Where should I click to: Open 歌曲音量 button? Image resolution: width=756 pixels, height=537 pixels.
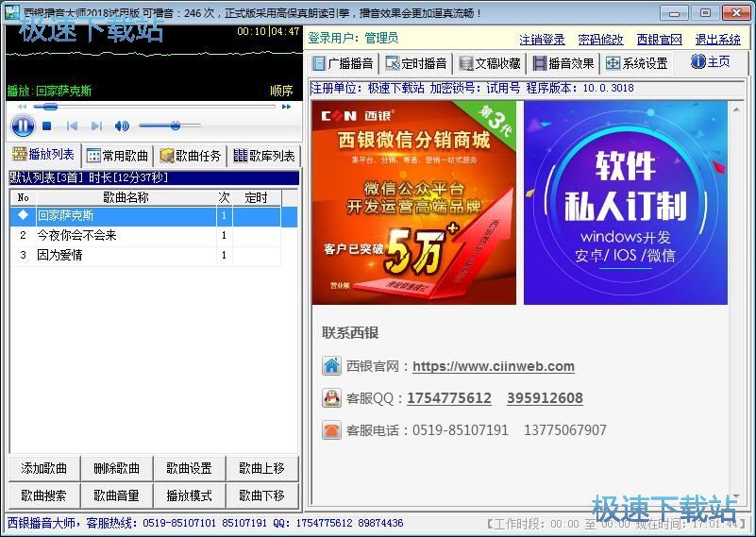pyautogui.click(x=117, y=495)
